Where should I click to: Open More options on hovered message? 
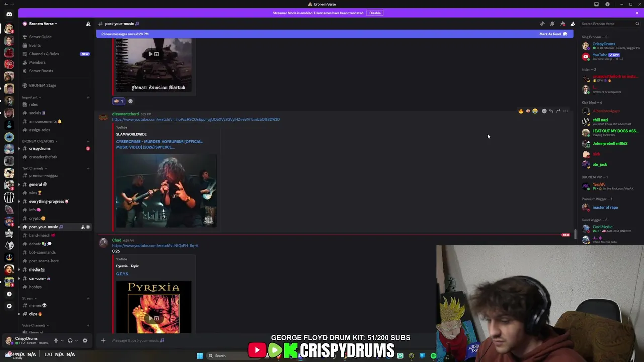(566, 111)
